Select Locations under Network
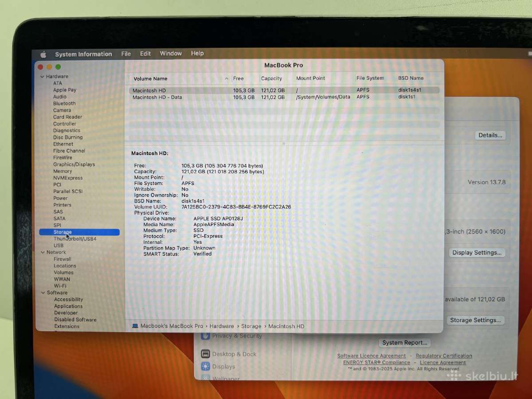532x399 pixels. [65, 266]
